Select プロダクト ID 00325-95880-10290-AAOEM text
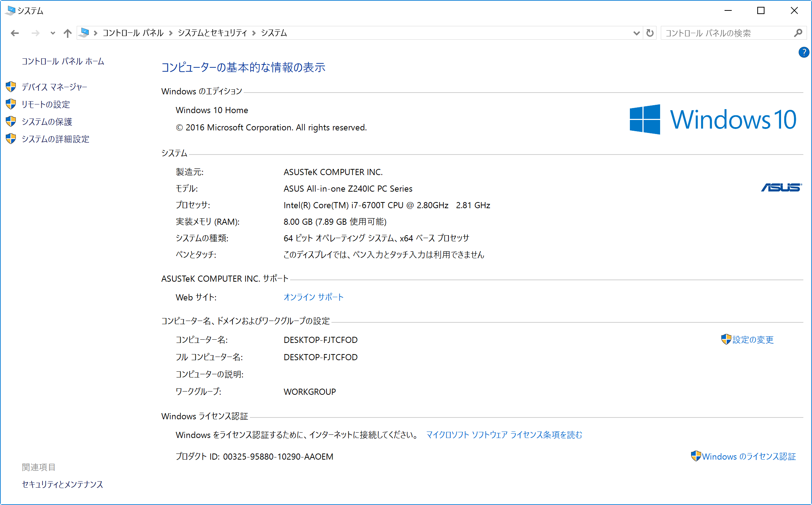812x505 pixels. pos(254,456)
